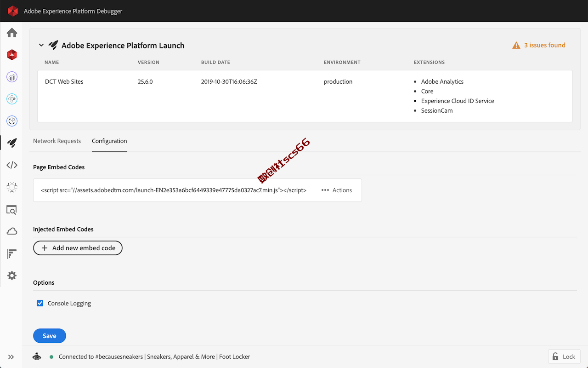Click the VERSION column header
Viewport: 588px width, 368px height.
148,62
